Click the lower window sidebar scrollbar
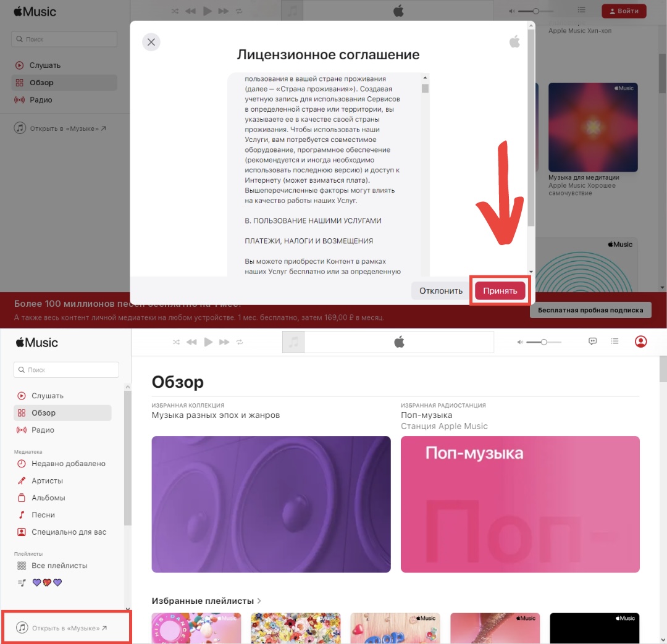 pyautogui.click(x=128, y=458)
